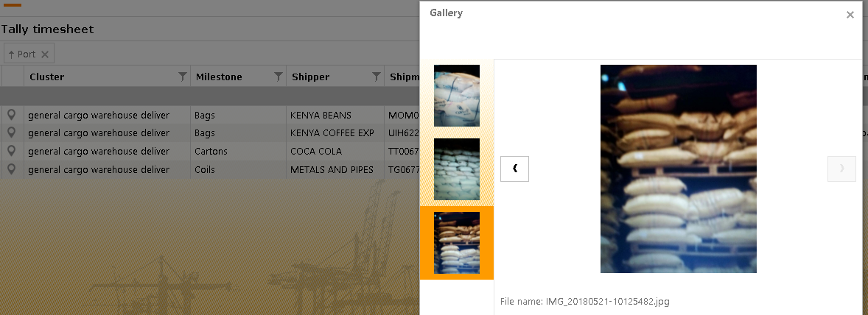868x315 pixels.
Task: Open Shipper column filter icon
Action: (x=377, y=77)
